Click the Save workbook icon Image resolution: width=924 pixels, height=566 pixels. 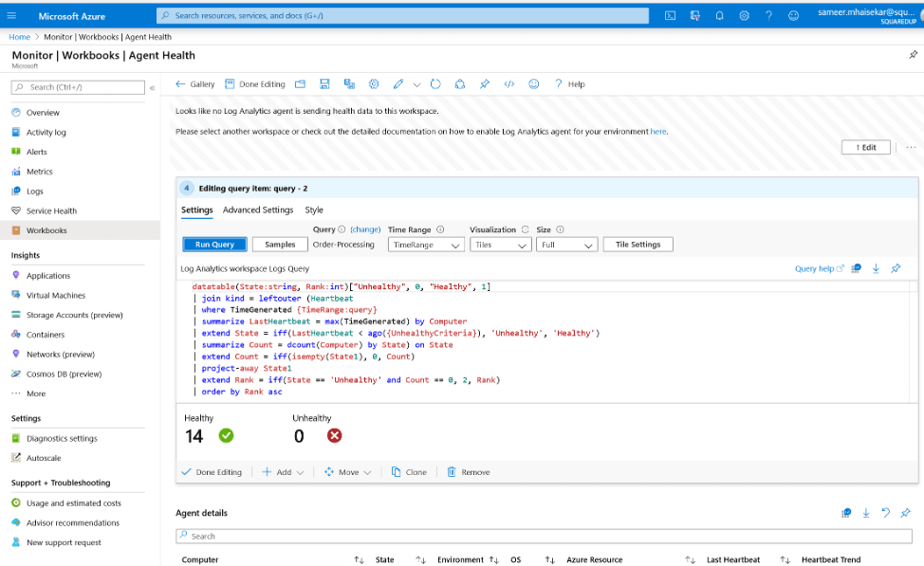324,84
